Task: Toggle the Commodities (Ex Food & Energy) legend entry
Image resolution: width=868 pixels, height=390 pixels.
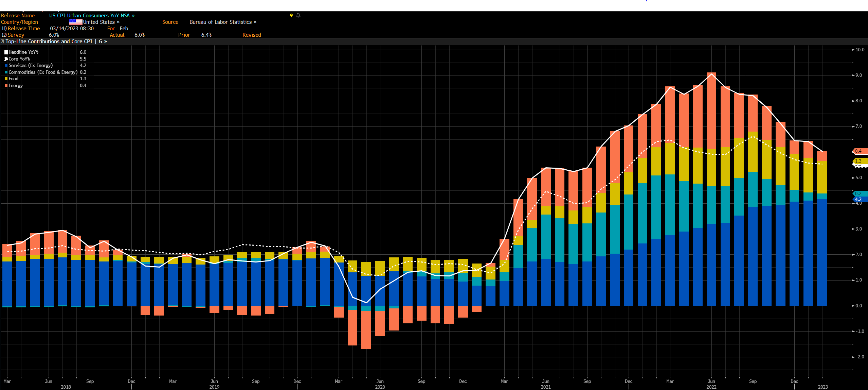Action: (43, 72)
